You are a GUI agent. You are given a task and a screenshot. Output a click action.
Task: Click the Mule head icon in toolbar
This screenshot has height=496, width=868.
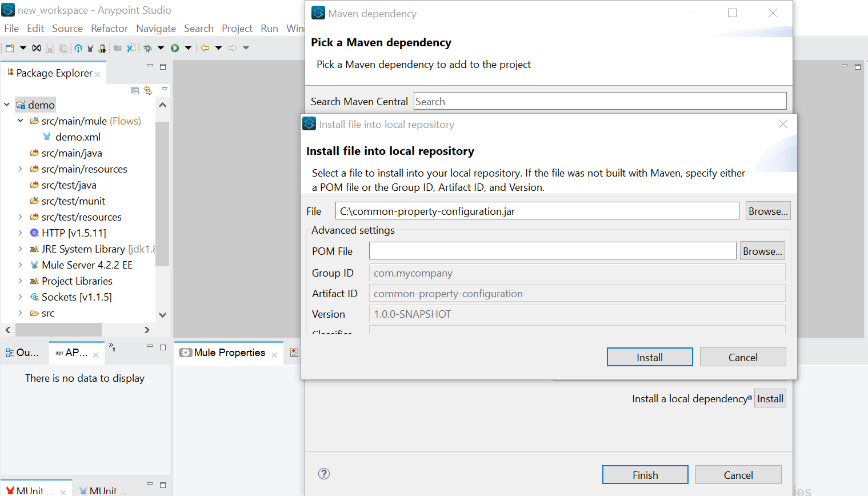(x=90, y=48)
